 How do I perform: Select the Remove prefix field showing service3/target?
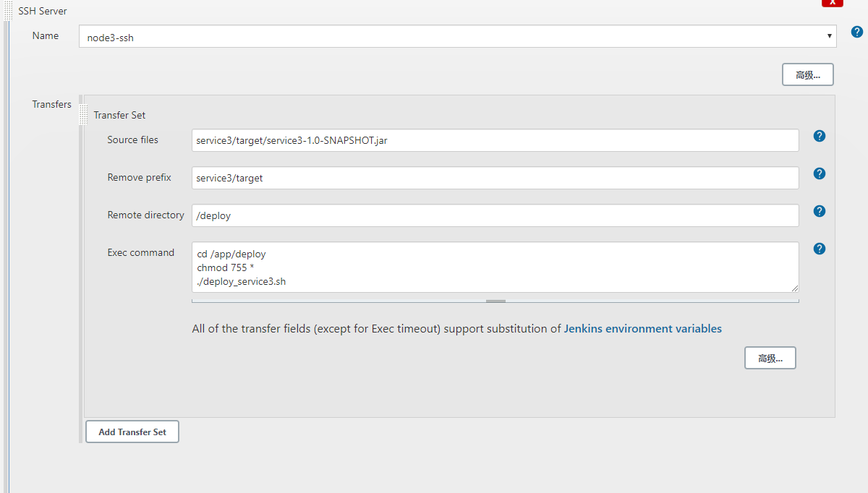[495, 178]
